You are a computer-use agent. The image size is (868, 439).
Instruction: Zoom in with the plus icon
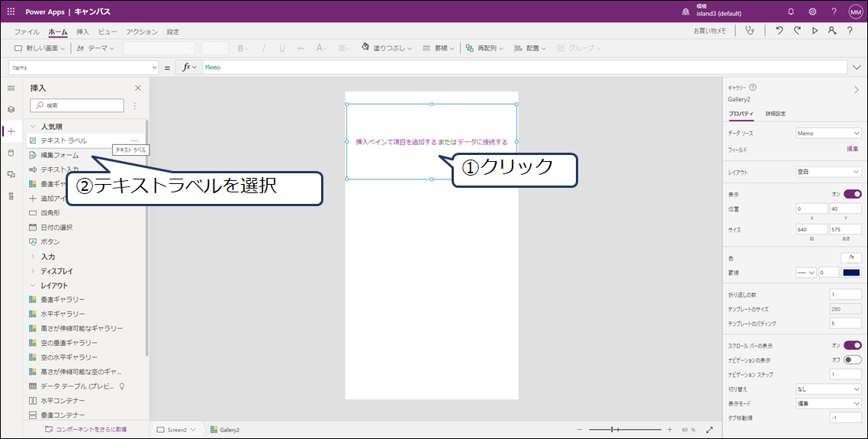point(670,430)
